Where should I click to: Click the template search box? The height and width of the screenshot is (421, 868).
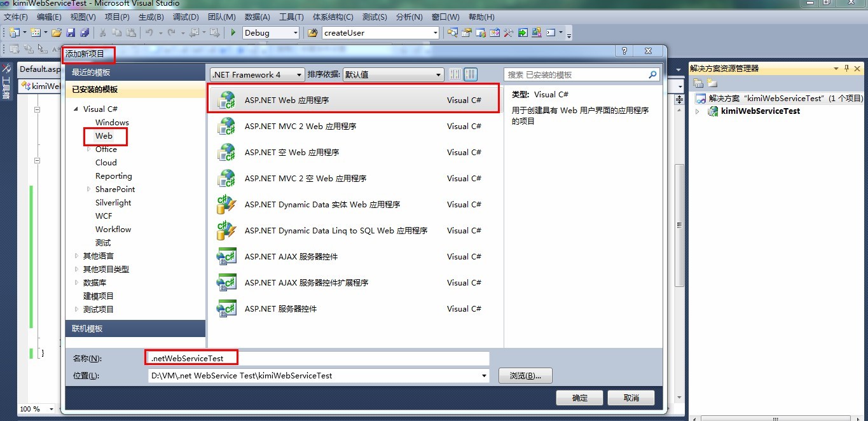point(582,74)
